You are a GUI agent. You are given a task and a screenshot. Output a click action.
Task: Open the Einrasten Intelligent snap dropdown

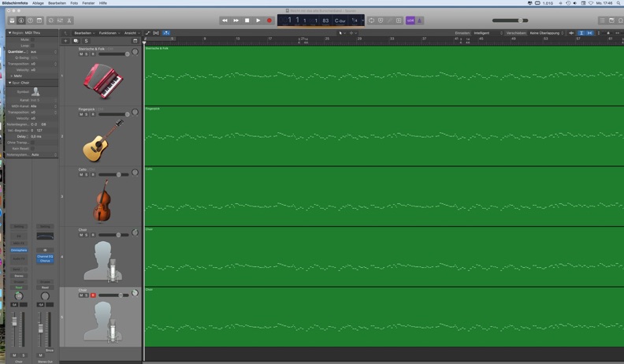point(488,33)
